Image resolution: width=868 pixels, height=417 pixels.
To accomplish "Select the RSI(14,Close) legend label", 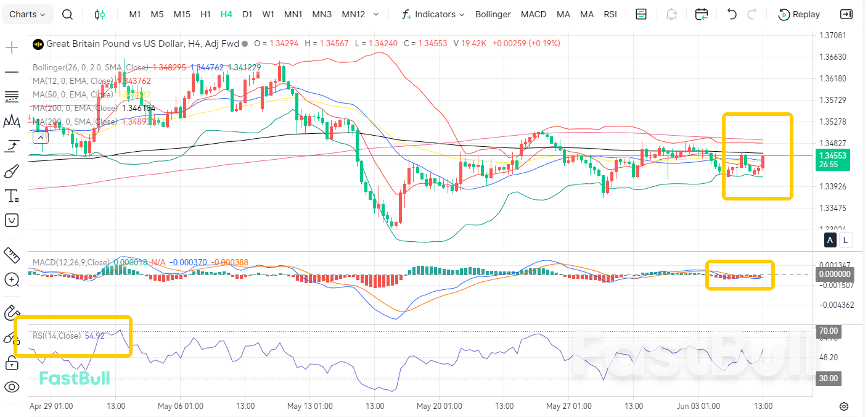I will (57, 336).
